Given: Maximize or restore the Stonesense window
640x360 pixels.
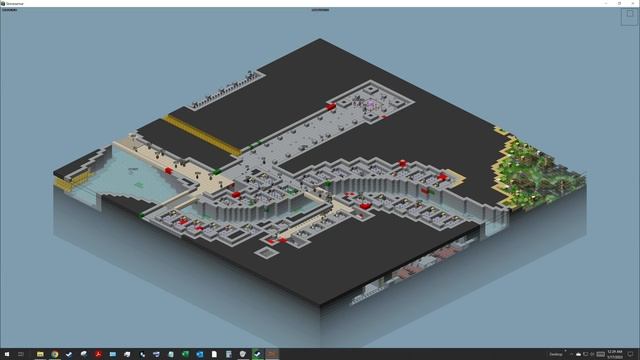Looking at the screenshot, I should click(619, 3).
